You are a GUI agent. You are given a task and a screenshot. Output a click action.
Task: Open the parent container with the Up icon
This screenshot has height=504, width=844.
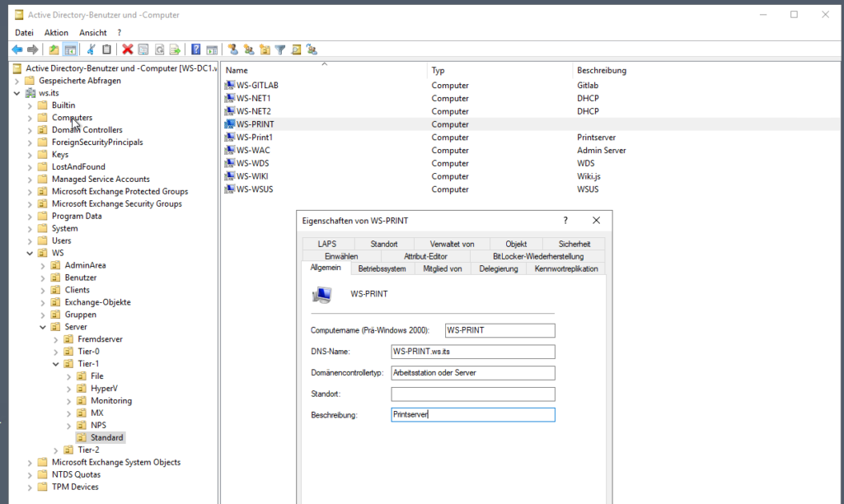[x=54, y=49]
